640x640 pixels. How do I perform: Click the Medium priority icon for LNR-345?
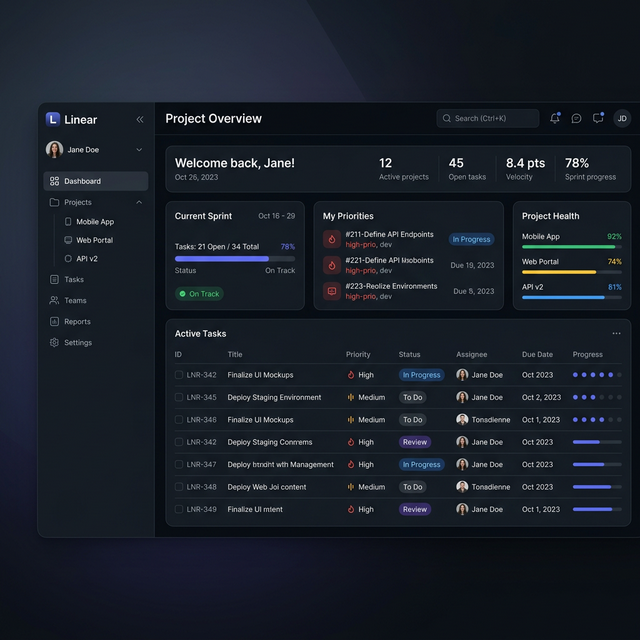tap(351, 397)
